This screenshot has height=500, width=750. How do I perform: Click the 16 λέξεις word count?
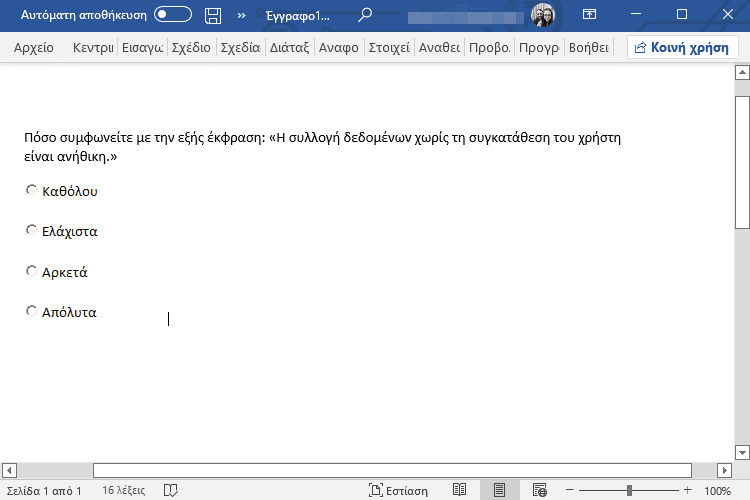[x=123, y=490]
